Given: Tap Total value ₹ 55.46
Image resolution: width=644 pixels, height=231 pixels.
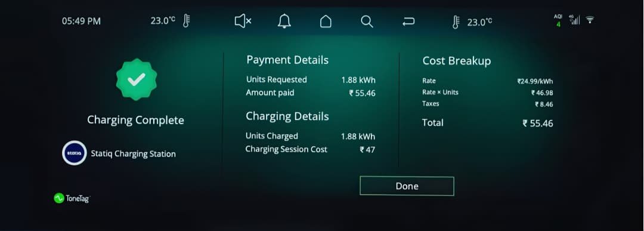Looking at the screenshot, I should [x=538, y=124].
